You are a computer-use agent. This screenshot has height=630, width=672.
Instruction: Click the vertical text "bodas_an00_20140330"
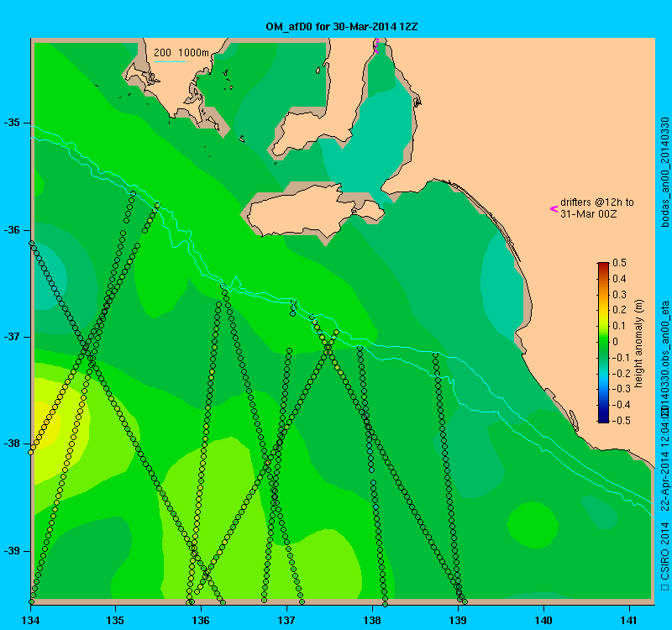coord(664,172)
